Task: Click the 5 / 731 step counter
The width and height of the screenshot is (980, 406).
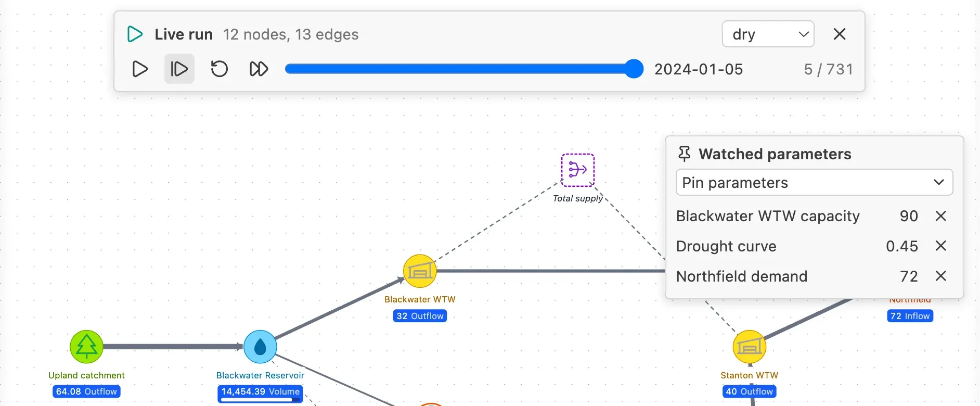Action: (829, 69)
